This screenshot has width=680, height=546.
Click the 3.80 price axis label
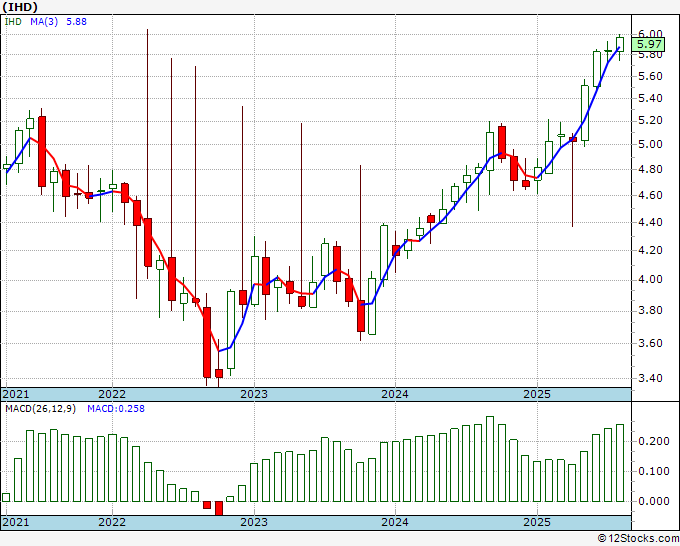click(650, 311)
